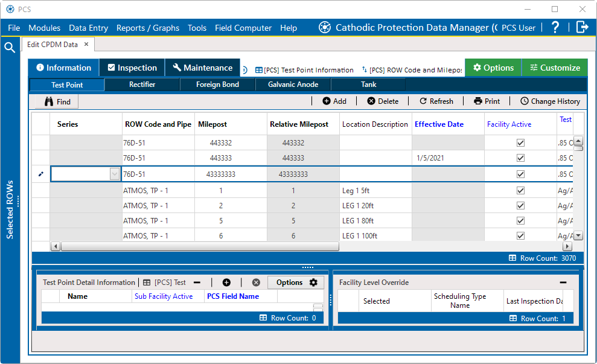The width and height of the screenshot is (597, 364).
Task: Click the horizontal scrollbar thumb under the grid
Action: [x=200, y=246]
